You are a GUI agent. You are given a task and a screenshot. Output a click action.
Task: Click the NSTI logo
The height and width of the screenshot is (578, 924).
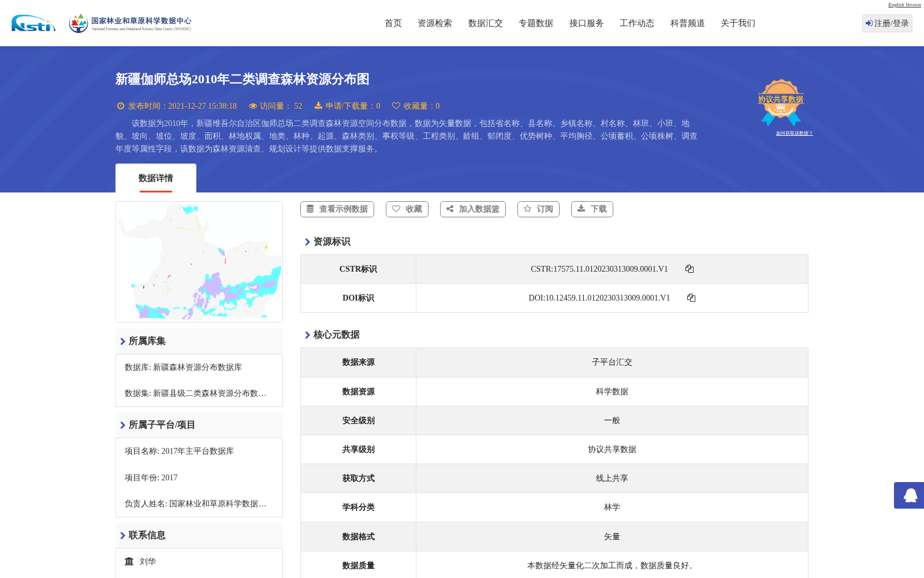33,23
